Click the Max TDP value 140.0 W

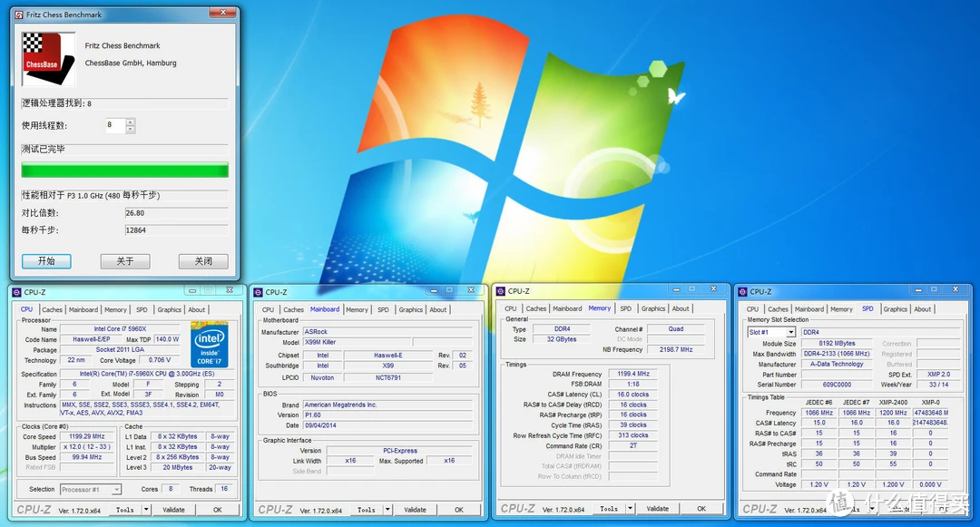[x=168, y=339]
